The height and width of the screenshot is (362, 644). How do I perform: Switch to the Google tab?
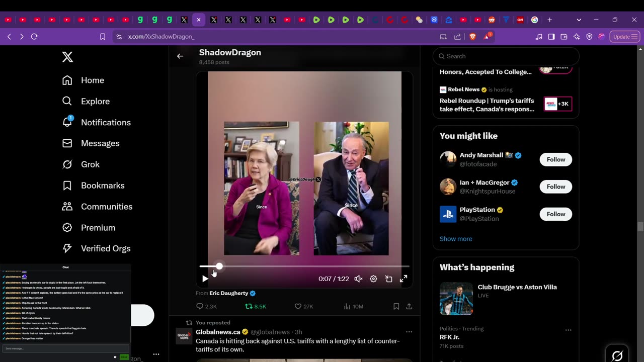[x=535, y=20]
